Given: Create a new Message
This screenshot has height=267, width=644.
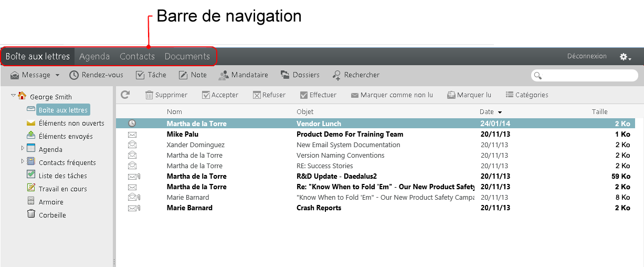Looking at the screenshot, I should click(x=30, y=75).
